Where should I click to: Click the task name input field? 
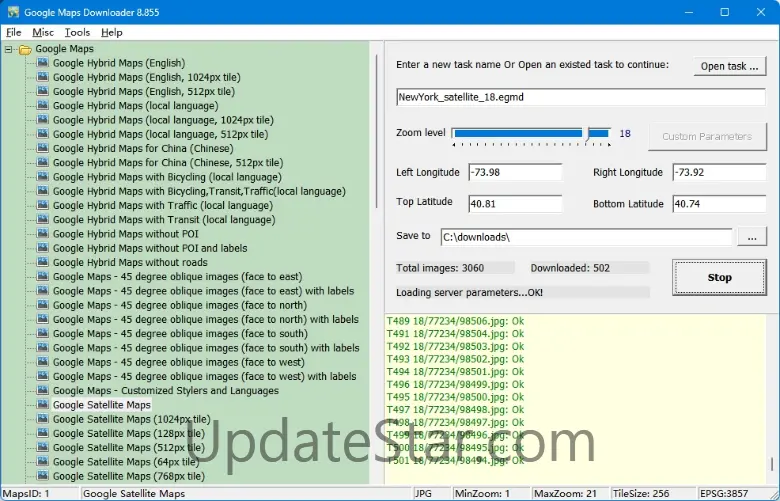[581, 97]
